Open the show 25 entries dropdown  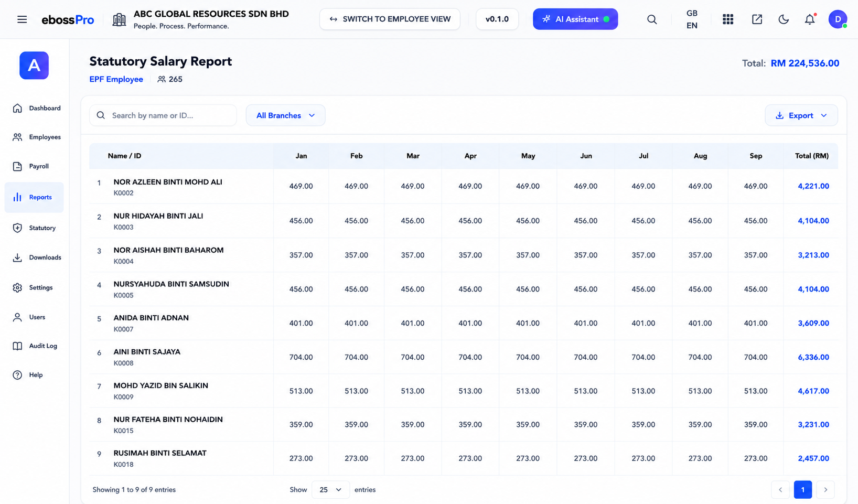(x=330, y=490)
